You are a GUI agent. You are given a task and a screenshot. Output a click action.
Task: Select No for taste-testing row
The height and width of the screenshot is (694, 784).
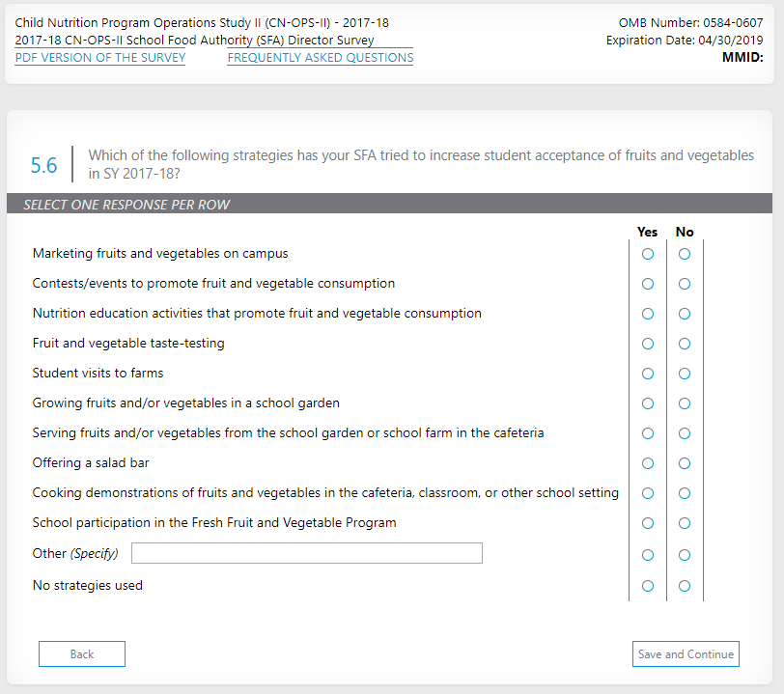(685, 344)
